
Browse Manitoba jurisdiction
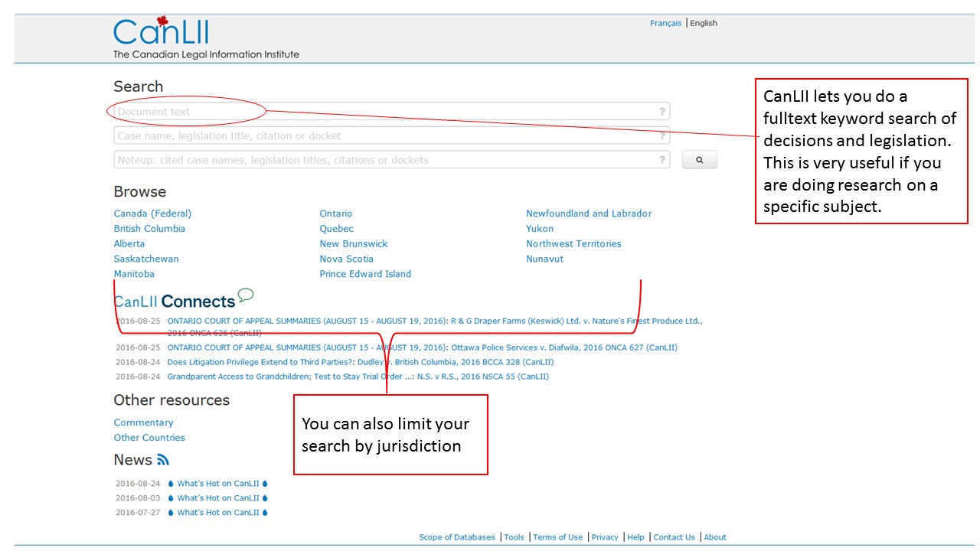tap(134, 274)
